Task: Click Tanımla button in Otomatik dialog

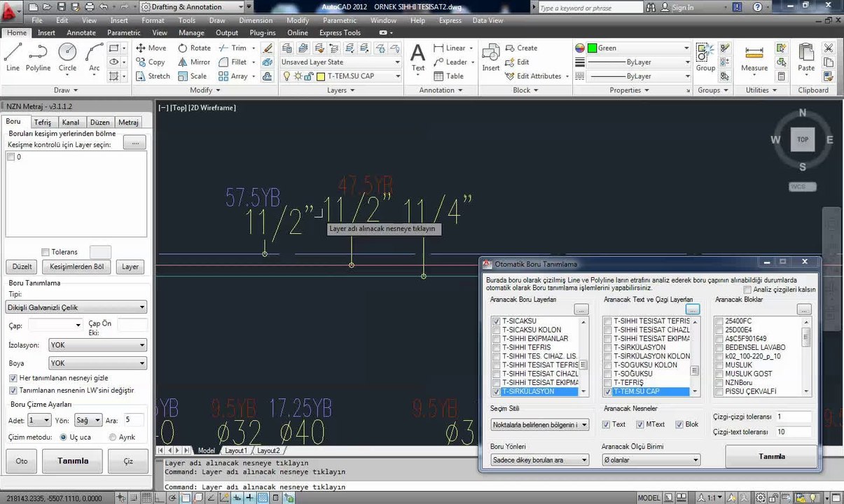Action: click(771, 456)
